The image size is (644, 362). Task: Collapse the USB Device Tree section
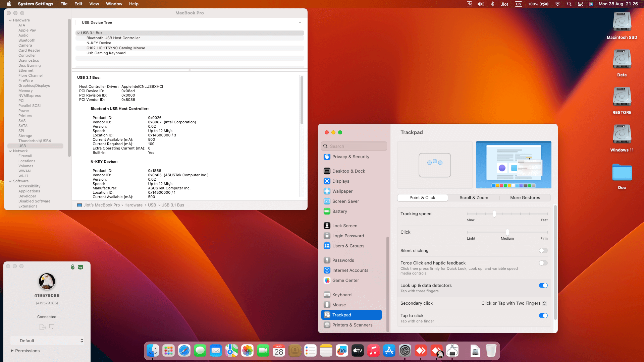coord(300,22)
